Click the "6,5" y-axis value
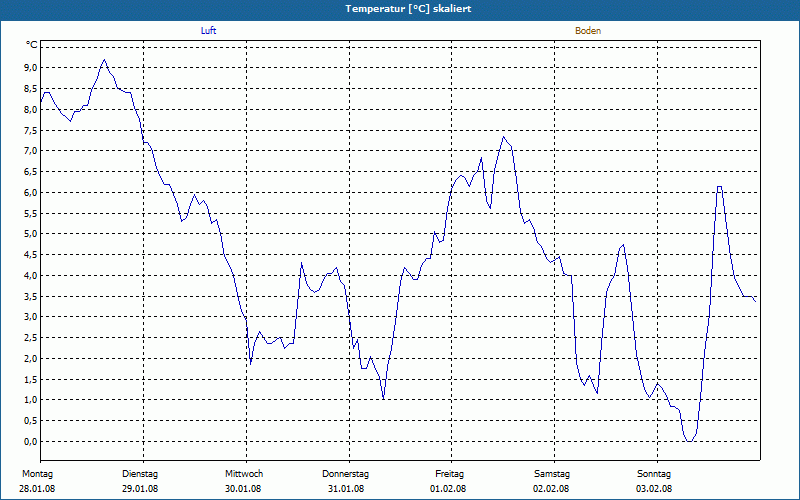Image resolution: width=800 pixels, height=500 pixels. [x=31, y=172]
